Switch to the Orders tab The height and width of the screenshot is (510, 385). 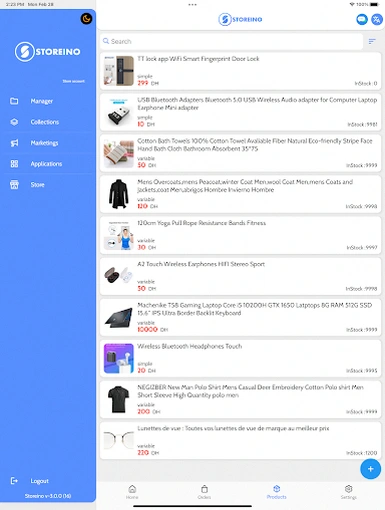pos(204,492)
